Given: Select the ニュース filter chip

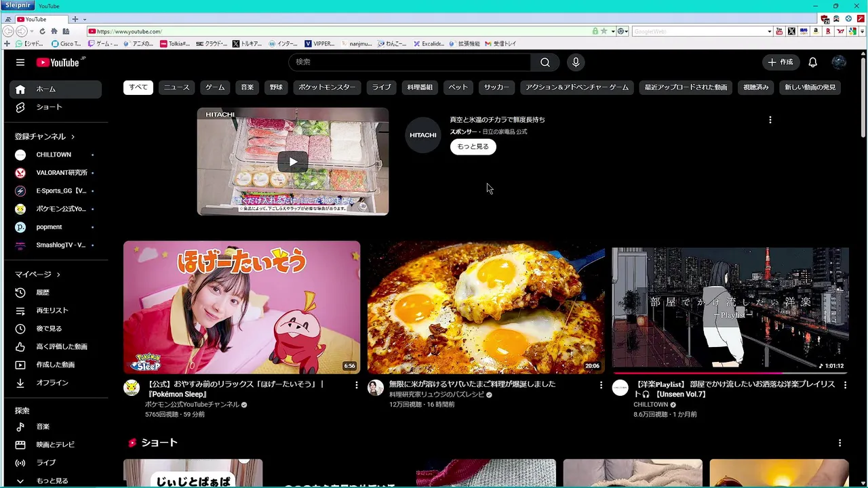Looking at the screenshot, I should point(177,87).
